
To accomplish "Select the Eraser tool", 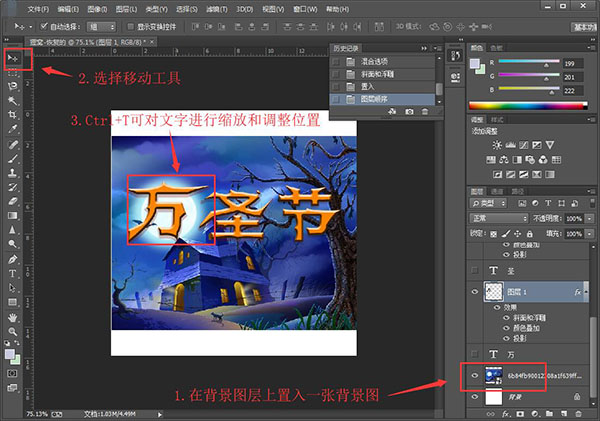I will pos(13,201).
